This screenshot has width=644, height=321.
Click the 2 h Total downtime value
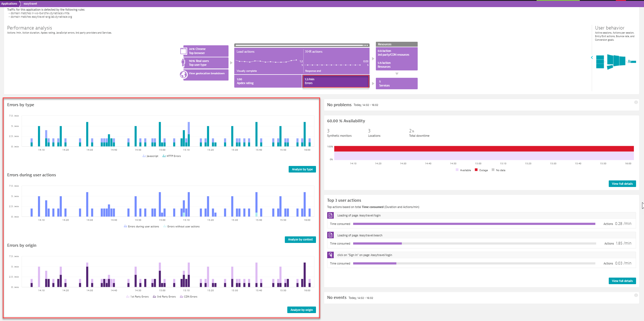point(411,131)
